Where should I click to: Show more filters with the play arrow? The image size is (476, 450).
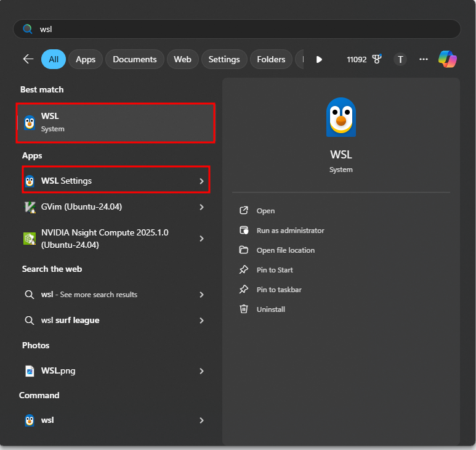[319, 59]
